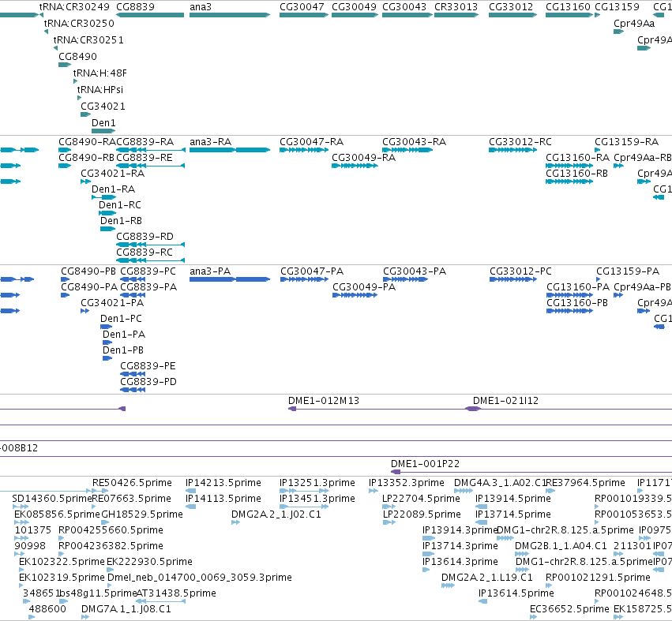672x621 pixels.
Task: Click the CG8839-RC transcript label
Action: tap(145, 253)
